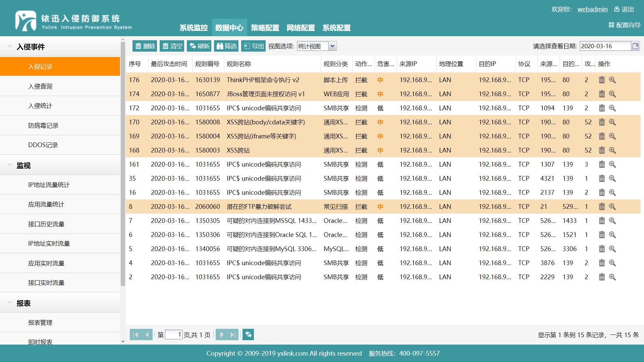The image size is (644, 362).
Task: Delete MySQL 3306 record 5
Action: tap(602, 249)
